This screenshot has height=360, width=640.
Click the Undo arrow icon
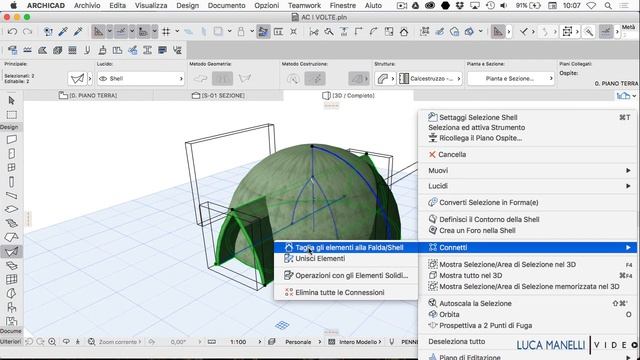coord(12,31)
